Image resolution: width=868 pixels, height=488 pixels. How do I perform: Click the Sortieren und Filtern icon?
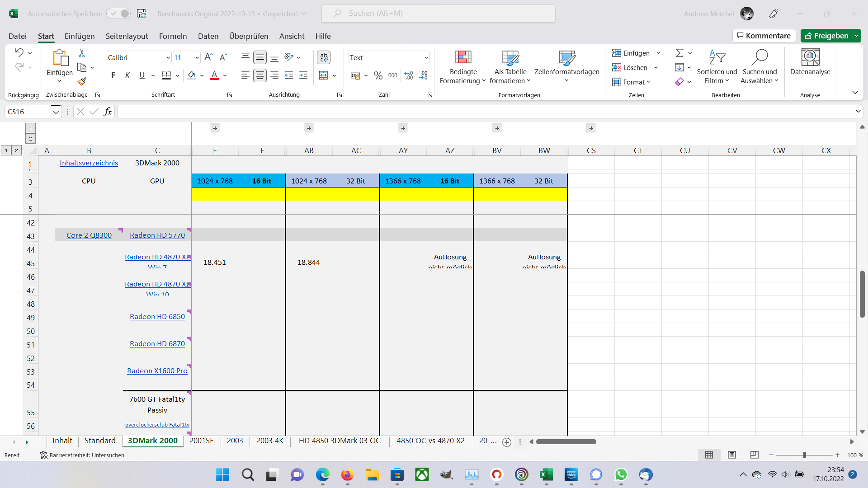(717, 57)
